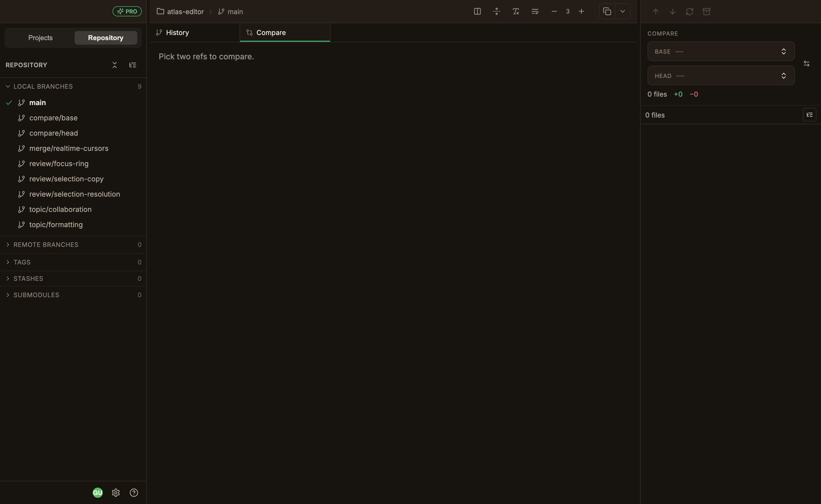Viewport: 821px width, 504px height.
Task: Open the help question mark icon
Action: tap(134, 493)
